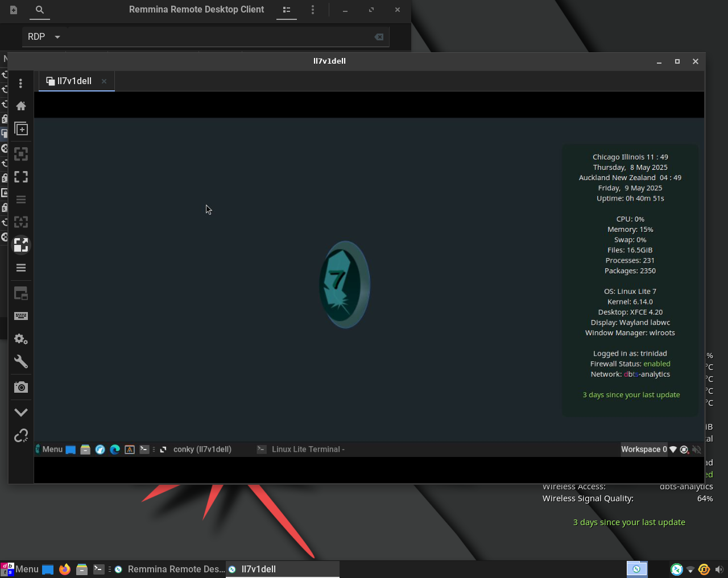This screenshot has width=728, height=578.
Task: Select the conky (ll7v1dell) taskbar entry
Action: click(x=196, y=449)
